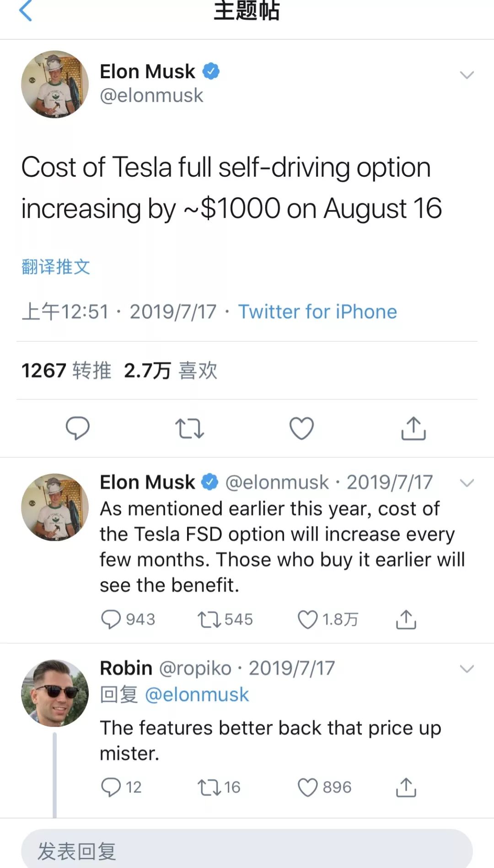Retweet the FSD tweet with 545 retweets
Viewport: 494px width, 868px height.
(209, 619)
